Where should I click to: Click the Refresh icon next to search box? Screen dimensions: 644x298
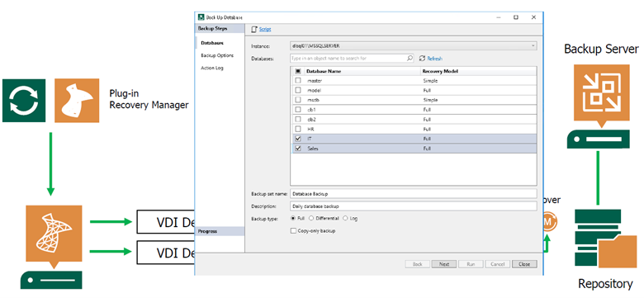(422, 59)
